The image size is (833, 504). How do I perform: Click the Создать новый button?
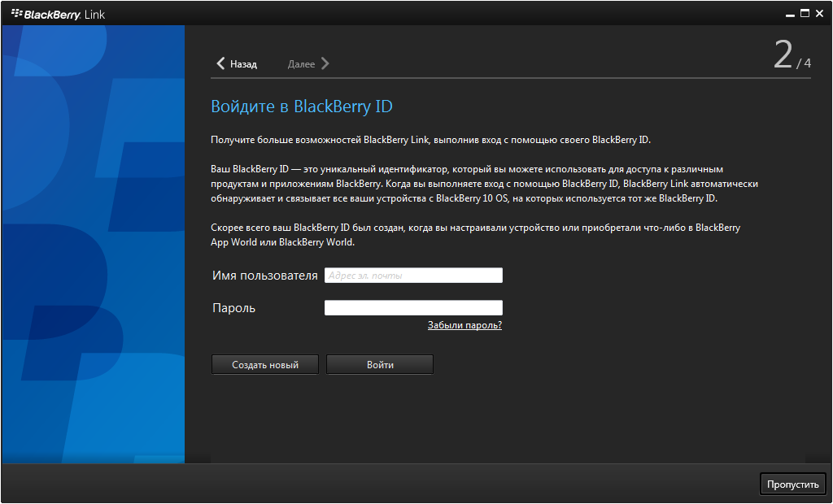point(265,365)
